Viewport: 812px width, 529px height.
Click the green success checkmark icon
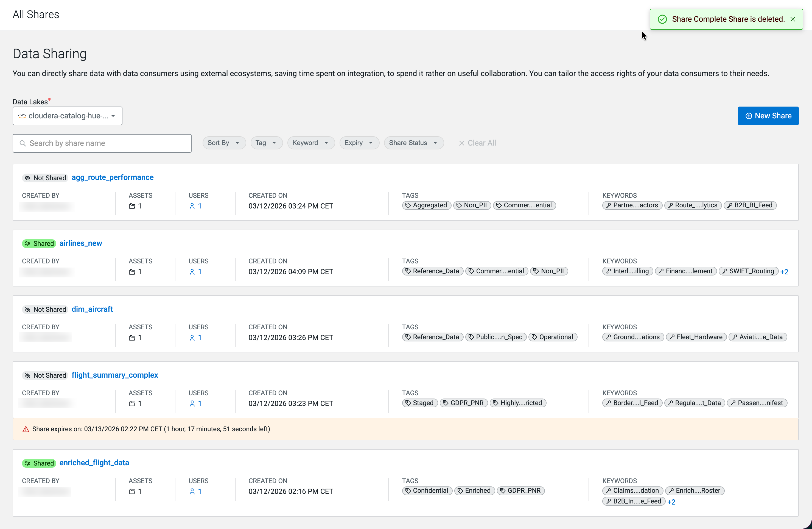click(662, 20)
